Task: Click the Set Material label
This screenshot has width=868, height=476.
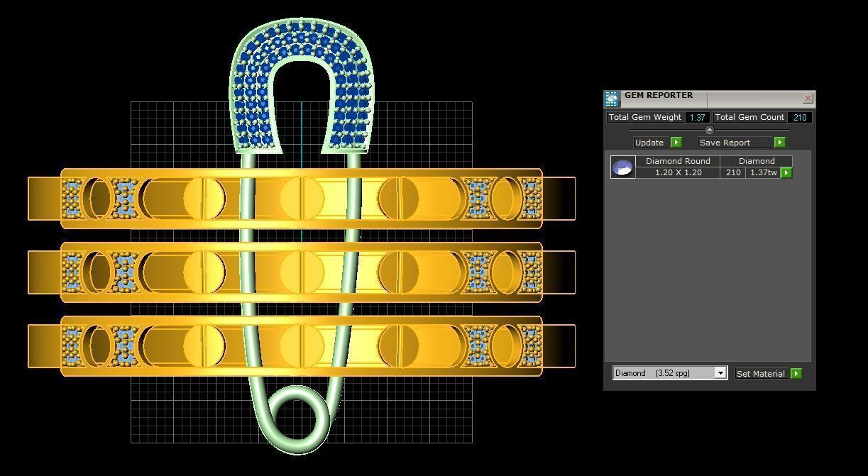Action: [x=761, y=373]
